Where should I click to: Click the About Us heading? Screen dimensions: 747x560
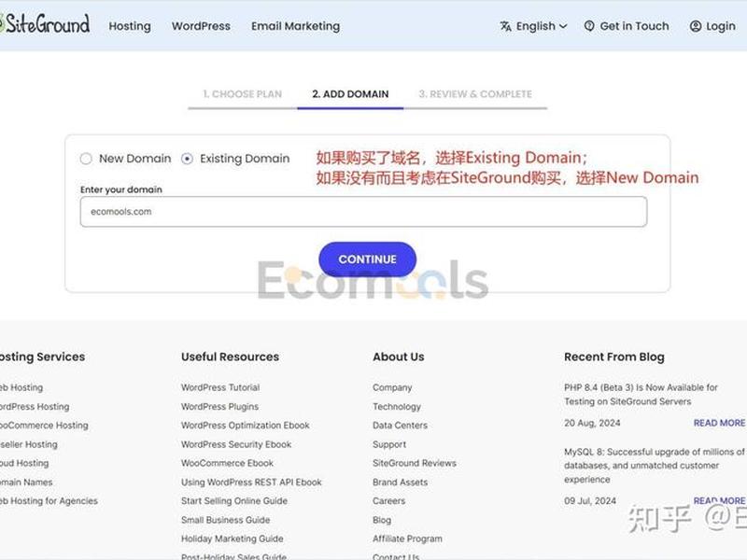[x=399, y=357]
